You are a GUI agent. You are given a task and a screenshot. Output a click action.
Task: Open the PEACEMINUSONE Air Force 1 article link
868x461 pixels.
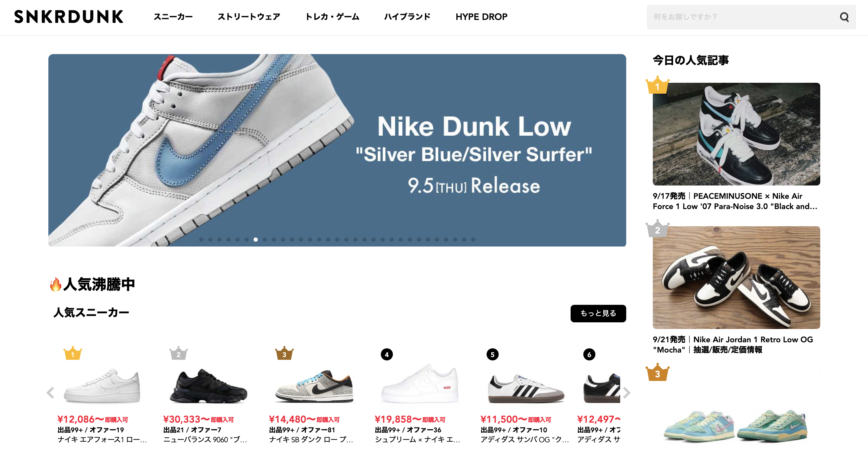[x=735, y=201]
